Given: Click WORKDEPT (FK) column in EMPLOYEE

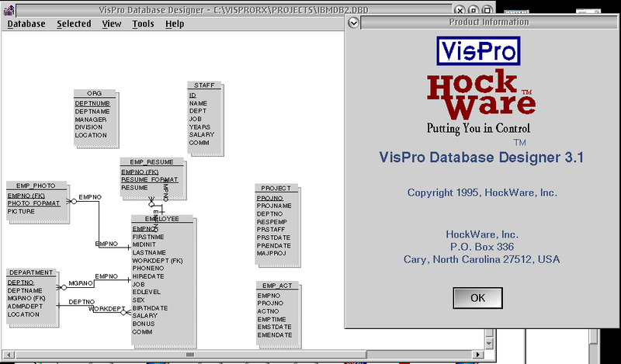Looking at the screenshot, I should pos(158,261).
